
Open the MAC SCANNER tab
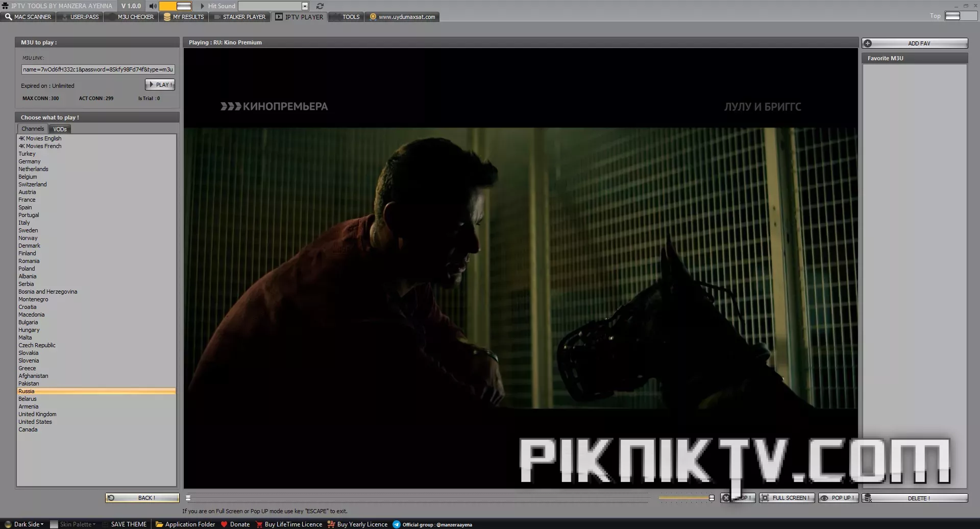coord(28,17)
